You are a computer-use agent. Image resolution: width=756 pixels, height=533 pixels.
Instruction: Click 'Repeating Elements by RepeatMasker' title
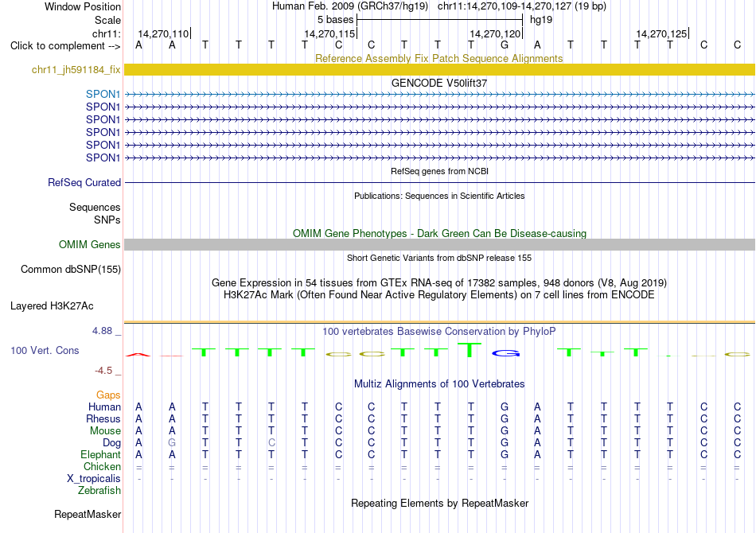440,503
